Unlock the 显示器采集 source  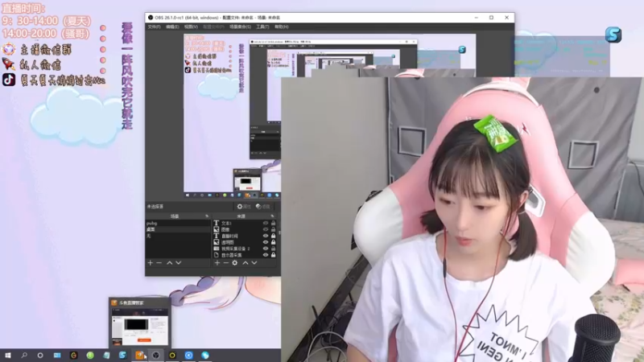click(273, 255)
